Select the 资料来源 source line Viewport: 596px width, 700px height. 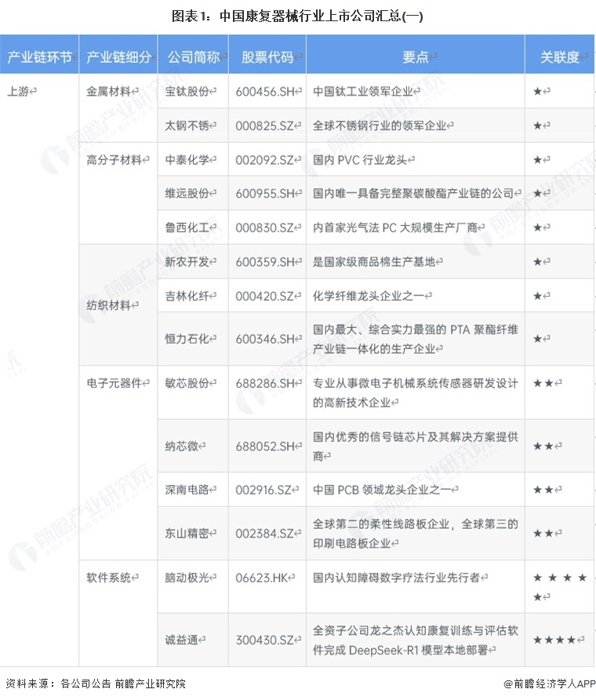coord(95,684)
